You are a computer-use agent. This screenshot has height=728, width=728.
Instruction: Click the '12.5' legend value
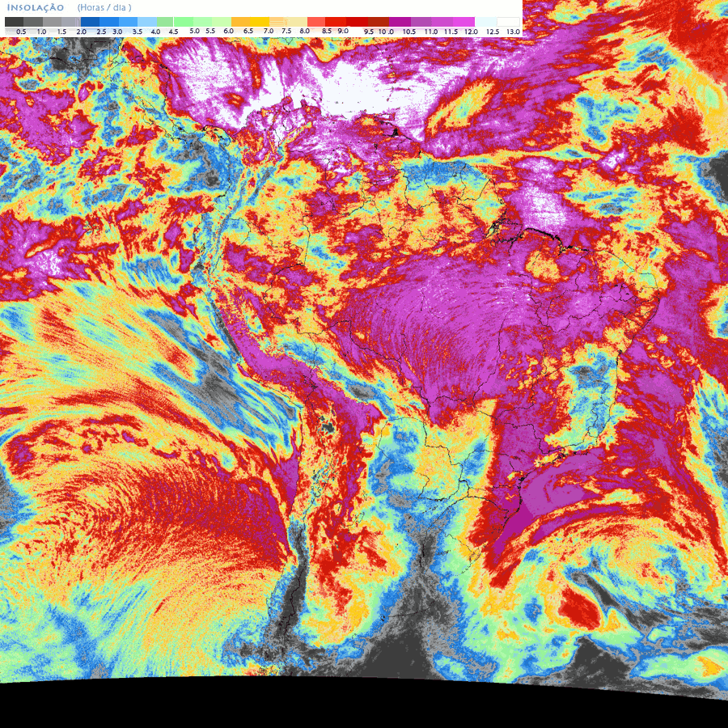click(x=493, y=32)
